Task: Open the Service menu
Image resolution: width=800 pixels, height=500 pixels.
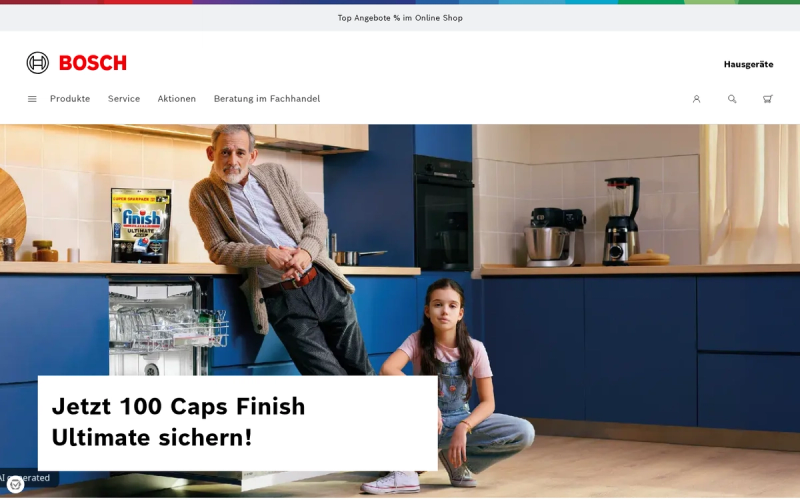Action: click(124, 99)
